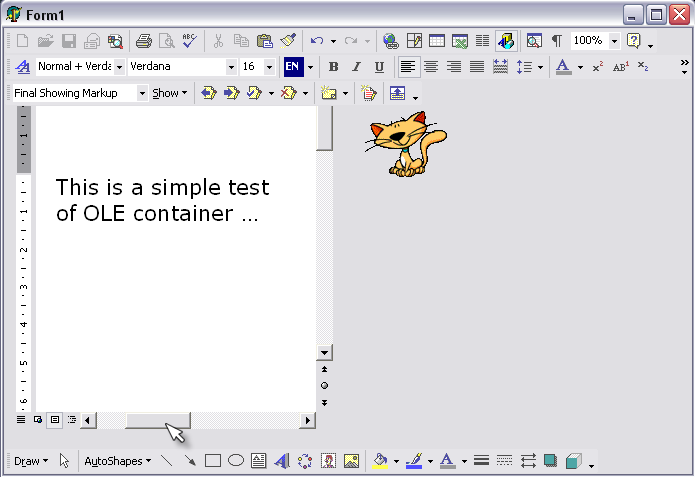
Task: Click the Insert Hyperlink globe icon
Action: point(391,41)
